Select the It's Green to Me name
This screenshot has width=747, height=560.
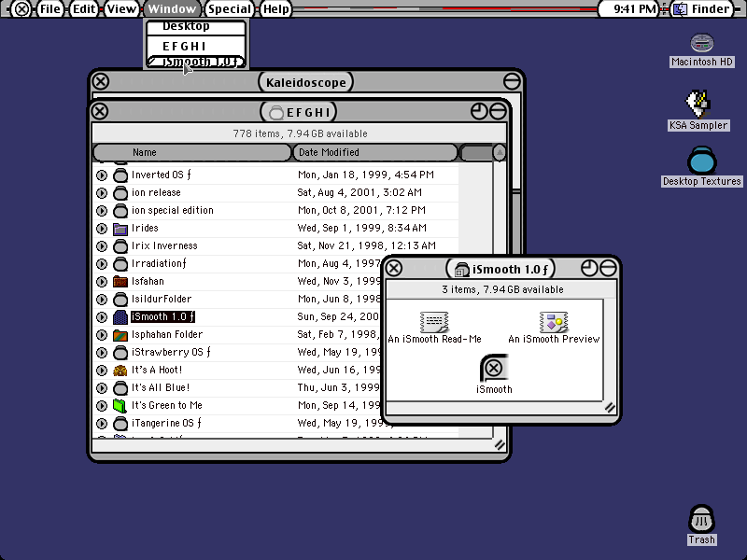click(x=167, y=405)
